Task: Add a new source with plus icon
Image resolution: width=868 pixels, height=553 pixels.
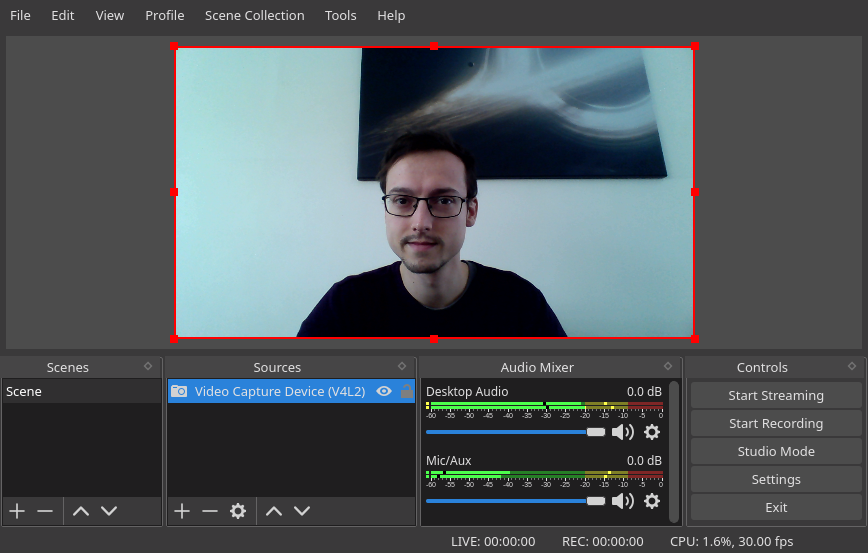Action: coord(182,511)
